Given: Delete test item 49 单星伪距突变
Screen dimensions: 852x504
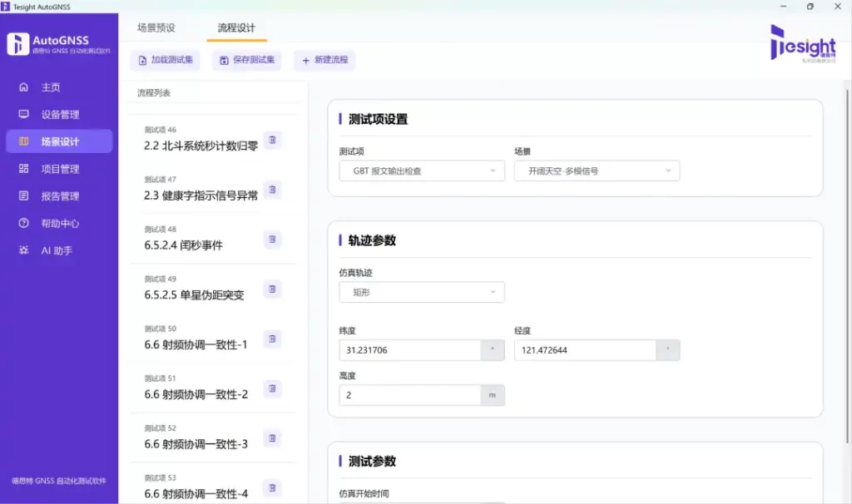Looking at the screenshot, I should [272, 289].
